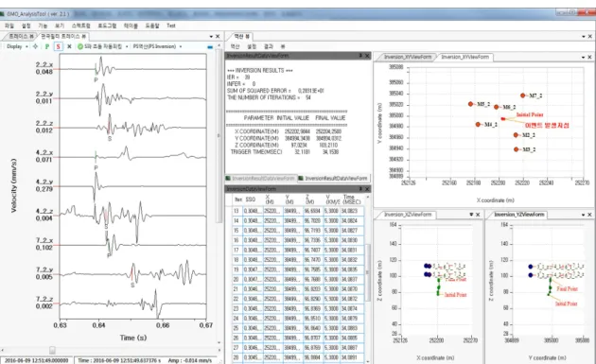
Task: Open the trace view tab list dropdown
Action: pyautogui.click(x=211, y=37)
